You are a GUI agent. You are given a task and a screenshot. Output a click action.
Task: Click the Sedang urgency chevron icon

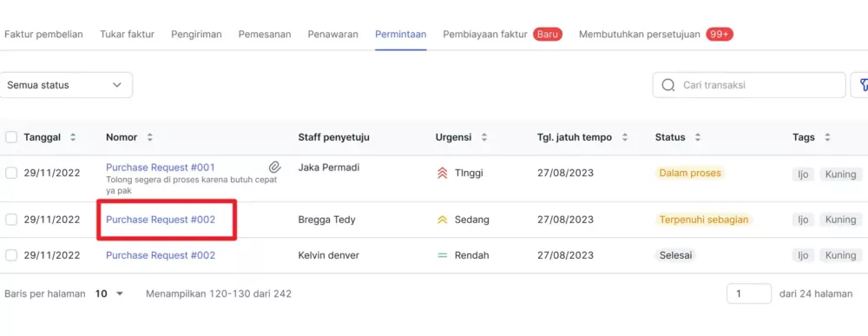442,220
